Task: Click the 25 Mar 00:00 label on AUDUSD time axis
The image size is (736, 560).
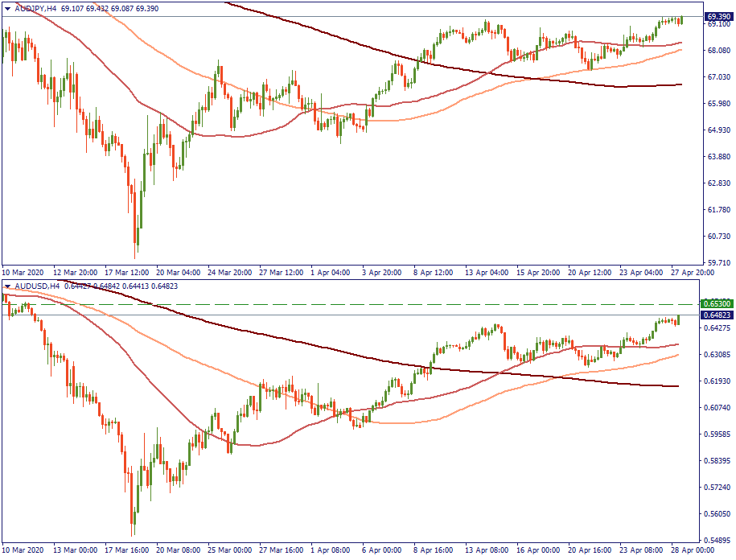Action: tap(231, 551)
